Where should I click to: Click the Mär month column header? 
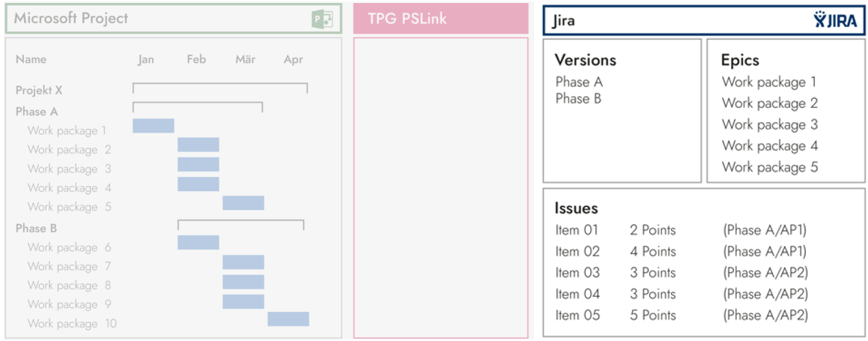tap(245, 59)
